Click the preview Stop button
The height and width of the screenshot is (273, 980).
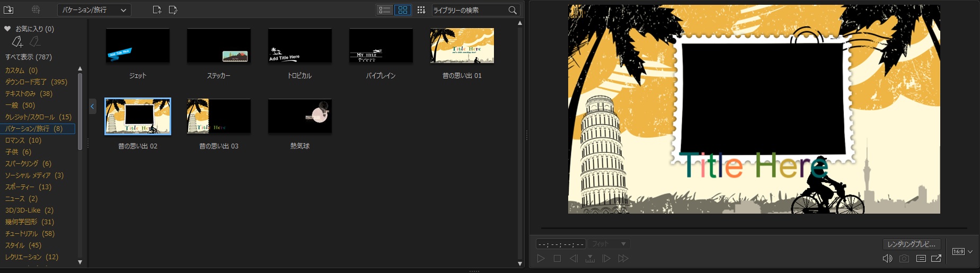point(557,258)
